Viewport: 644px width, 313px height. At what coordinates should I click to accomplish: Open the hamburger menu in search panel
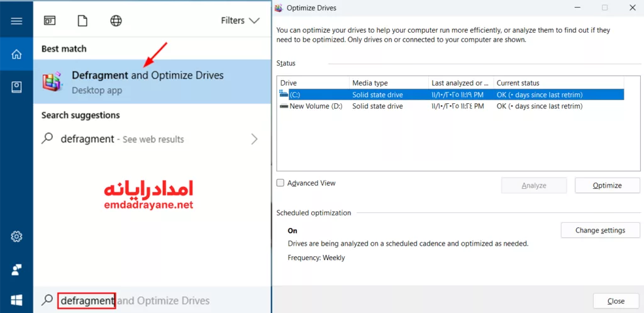coord(16,21)
